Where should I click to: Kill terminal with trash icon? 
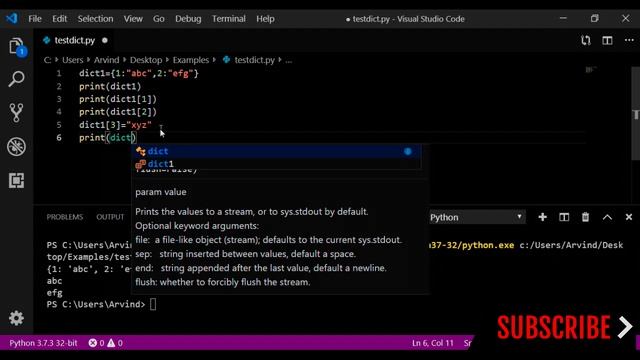[x=585, y=217]
